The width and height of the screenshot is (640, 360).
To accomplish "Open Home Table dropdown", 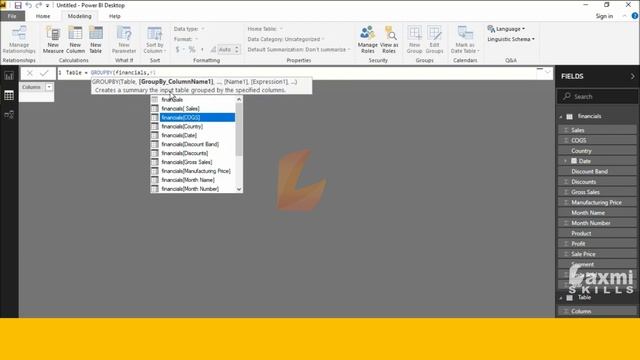I will pyautogui.click(x=265, y=29).
